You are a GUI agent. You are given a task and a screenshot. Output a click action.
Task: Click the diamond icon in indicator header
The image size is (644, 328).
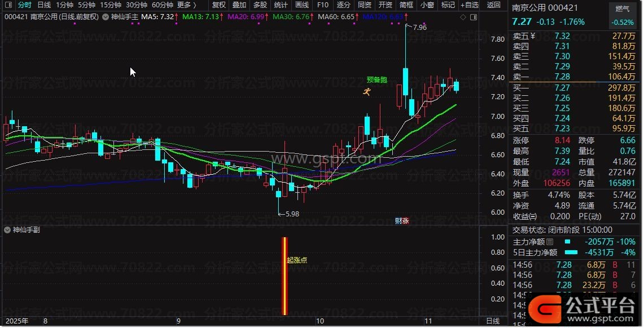pos(463,17)
